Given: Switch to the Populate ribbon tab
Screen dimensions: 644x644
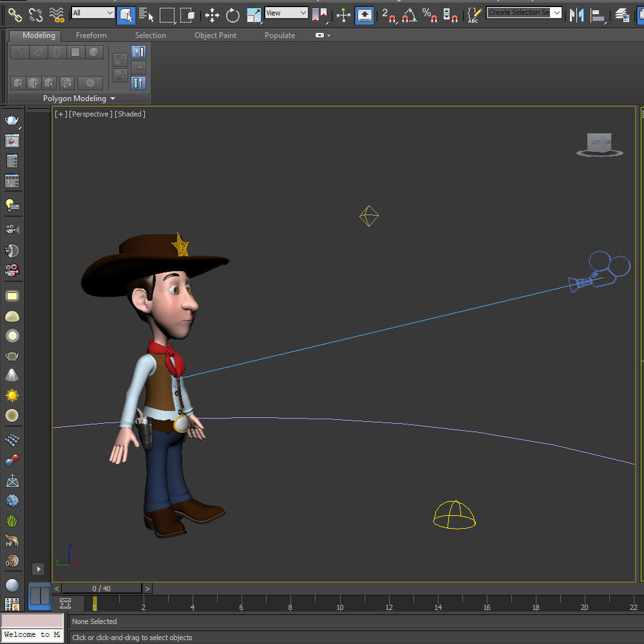Looking at the screenshot, I should click(279, 35).
